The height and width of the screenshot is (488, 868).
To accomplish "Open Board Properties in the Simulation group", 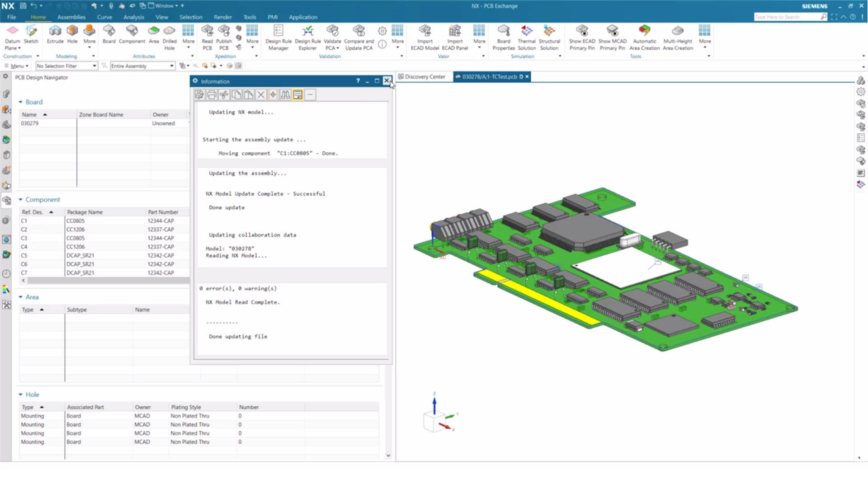I will coord(503,36).
